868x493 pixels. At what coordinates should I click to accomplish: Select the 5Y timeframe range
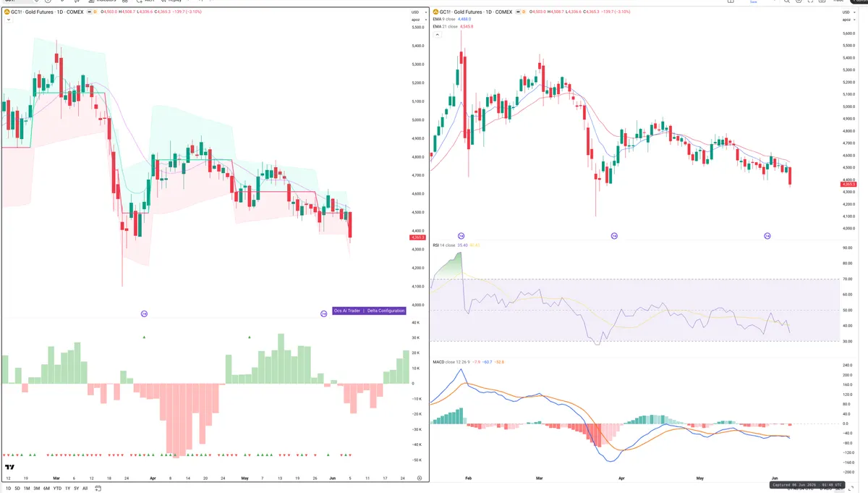click(76, 489)
